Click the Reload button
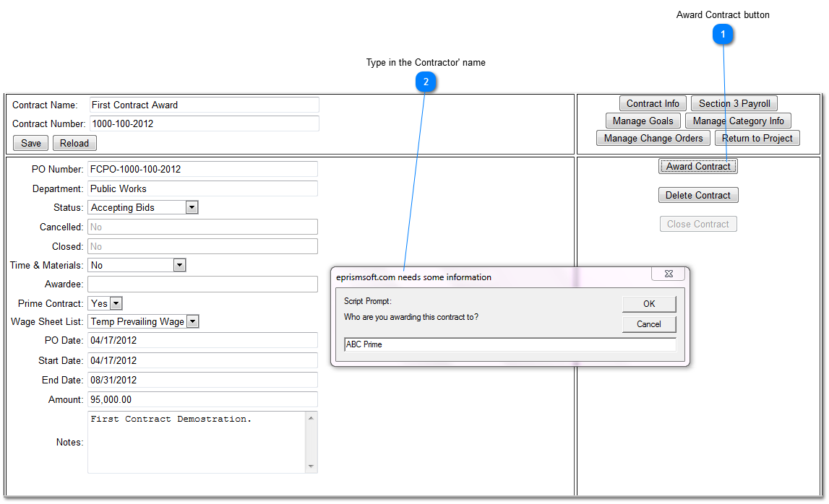 (74, 143)
